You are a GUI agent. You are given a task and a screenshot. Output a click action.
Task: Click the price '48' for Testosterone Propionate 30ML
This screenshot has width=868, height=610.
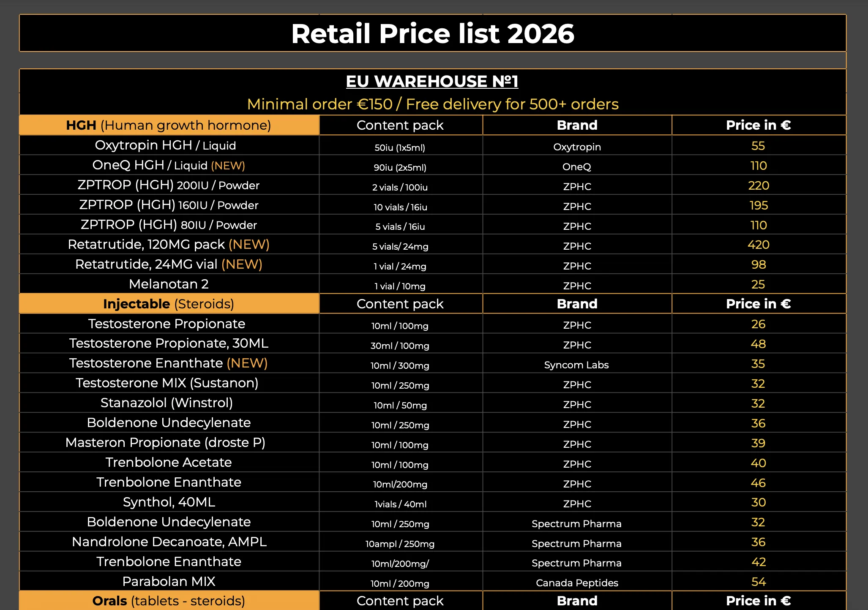click(758, 344)
